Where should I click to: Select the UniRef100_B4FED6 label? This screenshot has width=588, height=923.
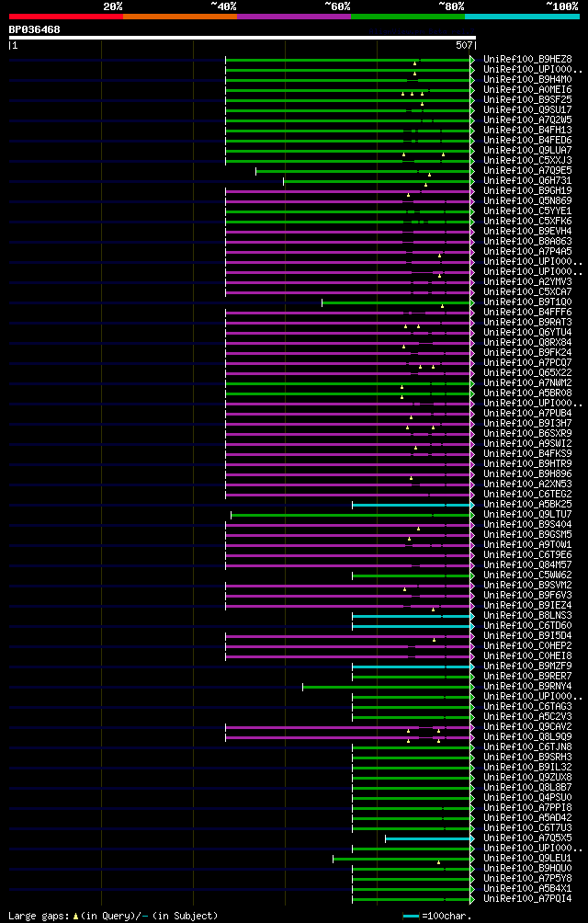tap(527, 141)
